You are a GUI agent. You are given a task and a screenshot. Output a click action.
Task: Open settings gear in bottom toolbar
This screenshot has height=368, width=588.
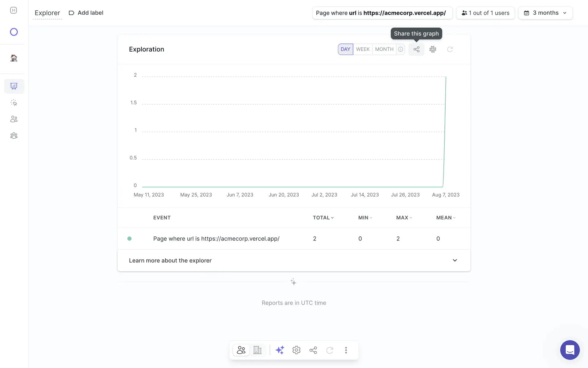click(x=296, y=350)
